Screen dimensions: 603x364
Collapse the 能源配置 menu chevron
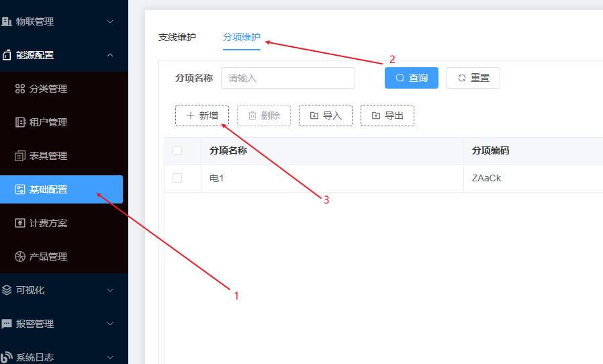tap(110, 55)
